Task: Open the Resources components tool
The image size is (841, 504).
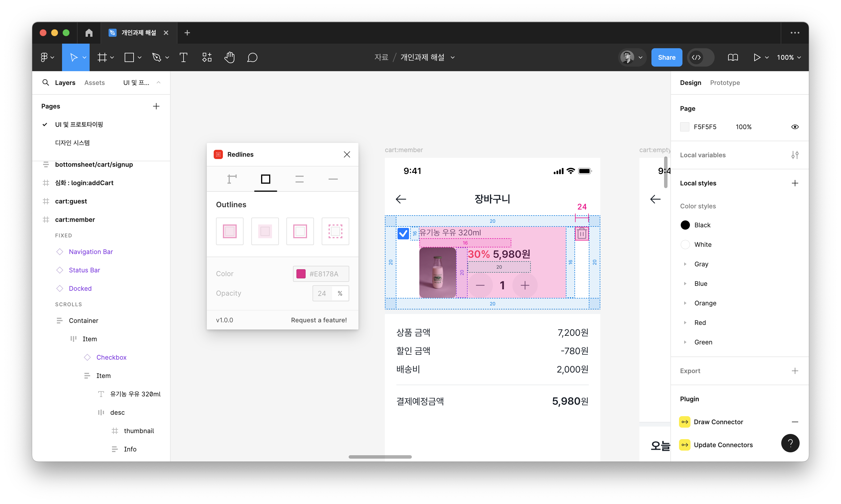Action: click(x=207, y=57)
